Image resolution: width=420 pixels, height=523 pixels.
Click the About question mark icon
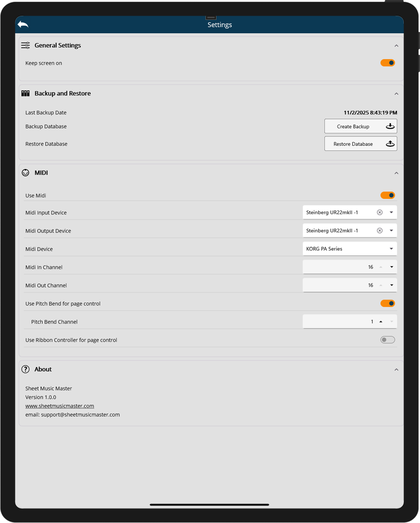pyautogui.click(x=25, y=370)
